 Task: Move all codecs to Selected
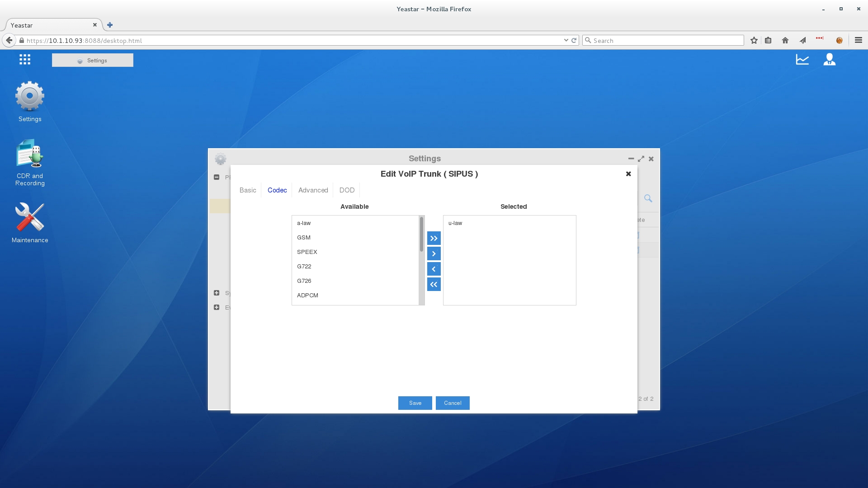point(434,238)
